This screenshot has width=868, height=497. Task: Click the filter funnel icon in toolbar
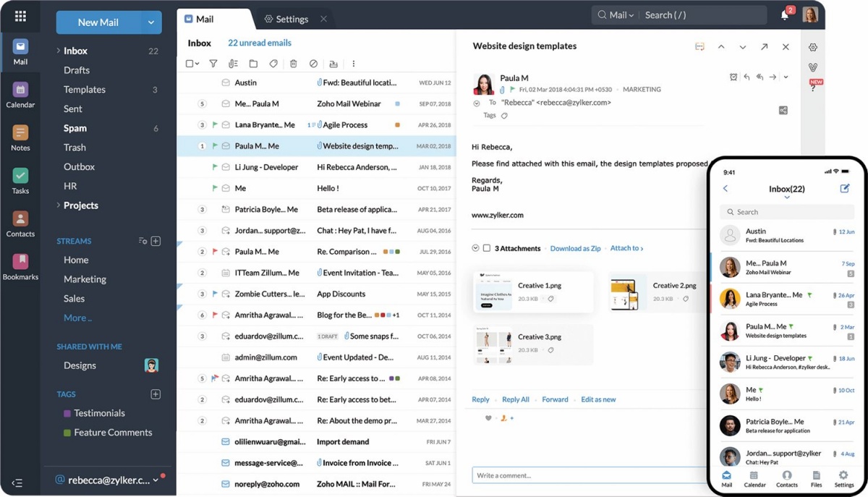tap(213, 64)
